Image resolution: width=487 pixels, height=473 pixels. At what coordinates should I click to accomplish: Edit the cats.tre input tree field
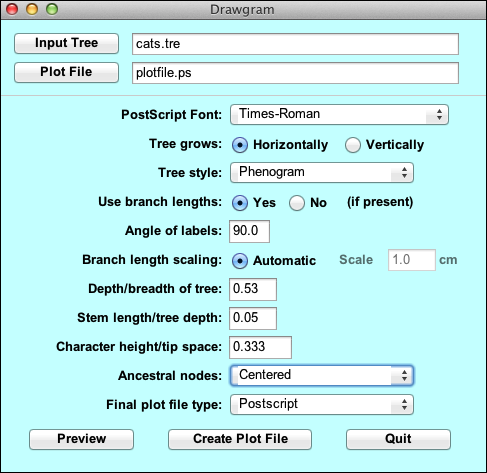click(295, 44)
